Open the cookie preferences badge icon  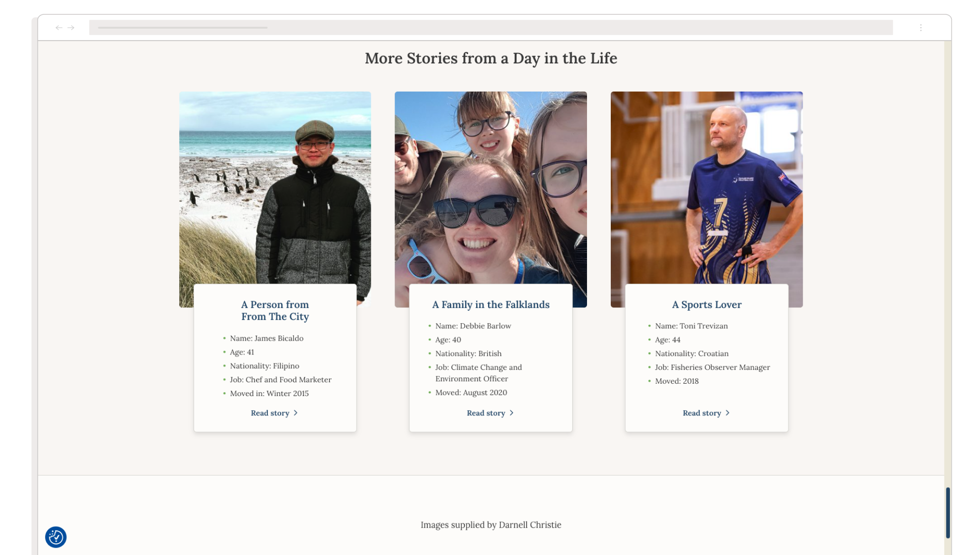pyautogui.click(x=56, y=537)
